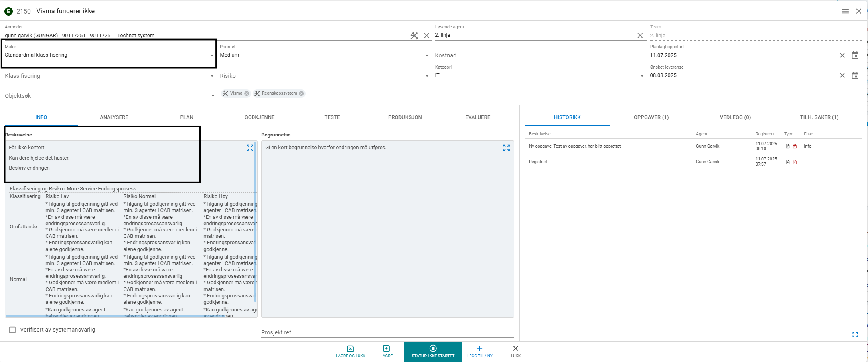Image resolution: width=868 pixels, height=362 pixels.
Task: Click red lock icon on Registrert row
Action: [x=795, y=162]
